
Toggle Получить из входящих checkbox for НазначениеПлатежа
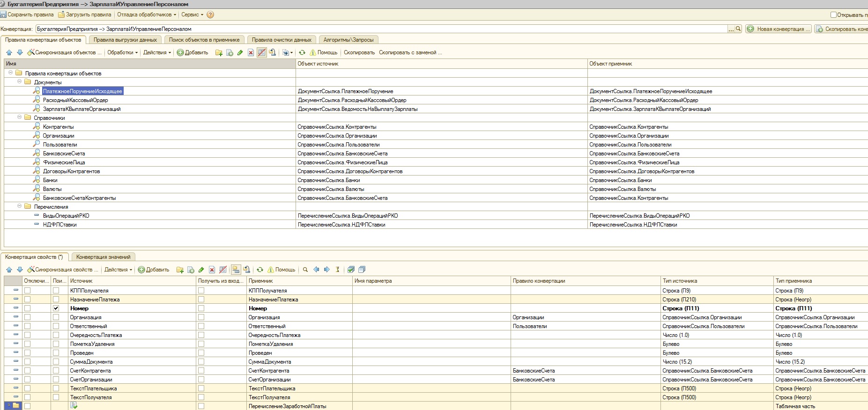201,300
